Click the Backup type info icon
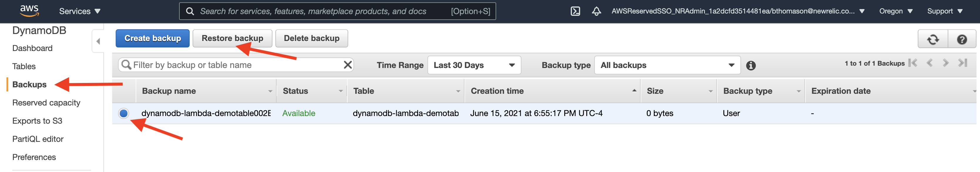The image size is (980, 172). coord(751,65)
